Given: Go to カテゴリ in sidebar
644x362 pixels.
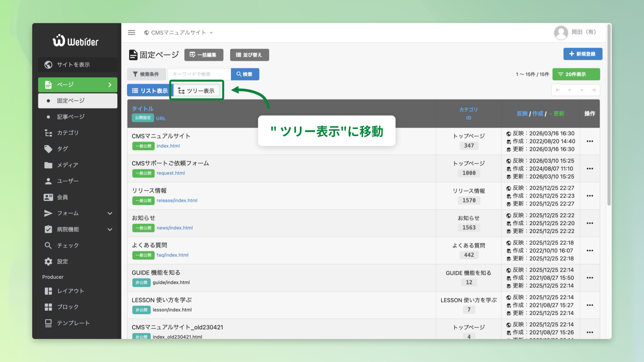Looking at the screenshot, I should click(78, 133).
